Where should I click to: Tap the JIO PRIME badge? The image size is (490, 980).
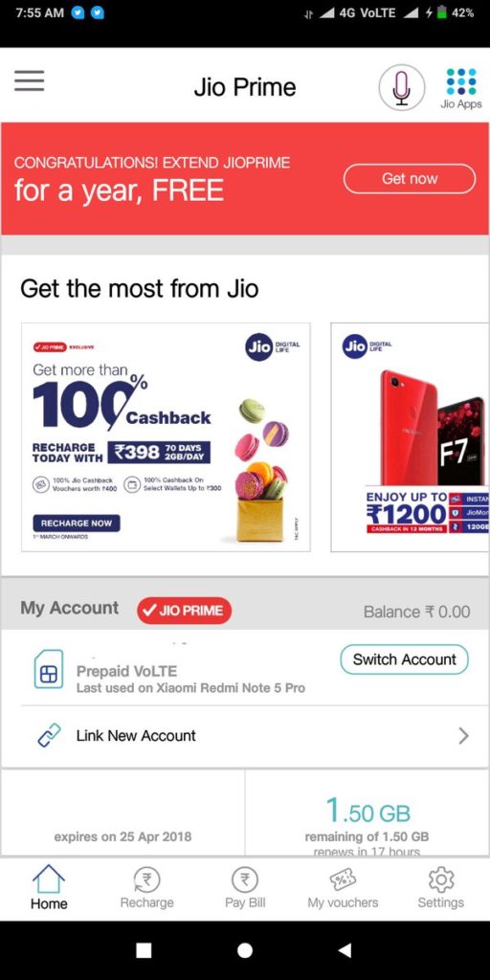click(185, 611)
